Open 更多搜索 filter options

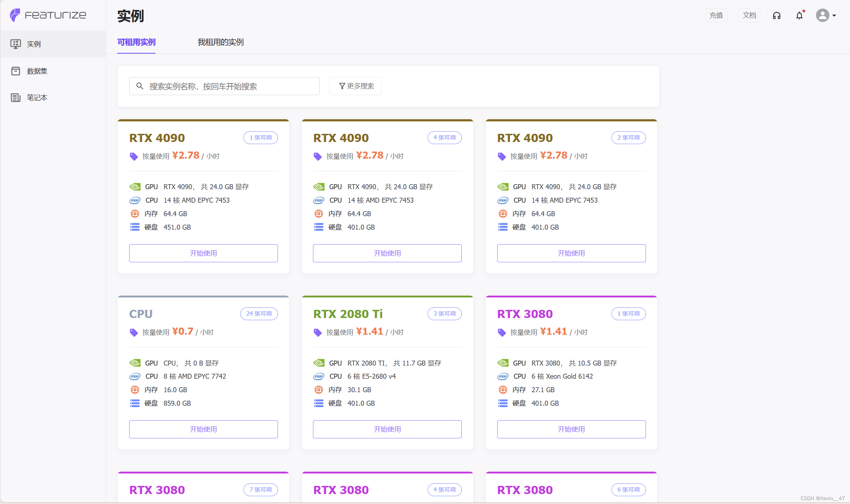click(x=356, y=86)
